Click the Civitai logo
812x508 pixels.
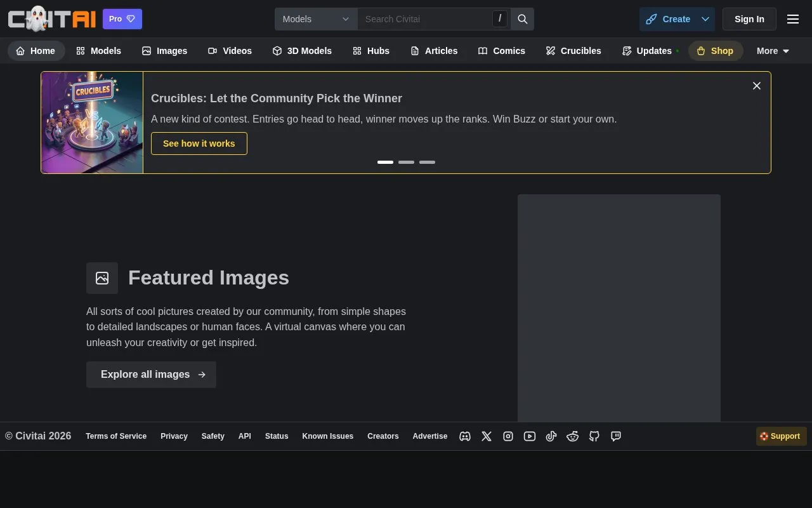tap(51, 19)
